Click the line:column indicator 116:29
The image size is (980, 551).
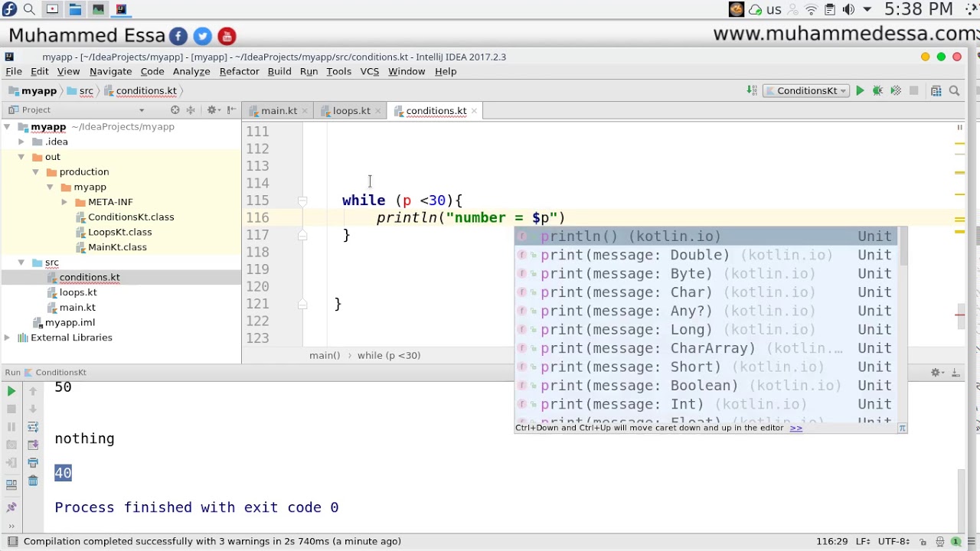coord(831,541)
